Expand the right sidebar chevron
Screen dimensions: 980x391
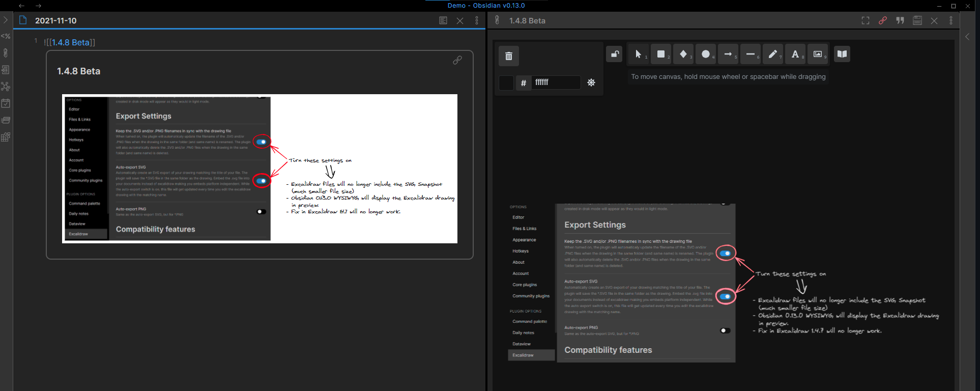968,37
